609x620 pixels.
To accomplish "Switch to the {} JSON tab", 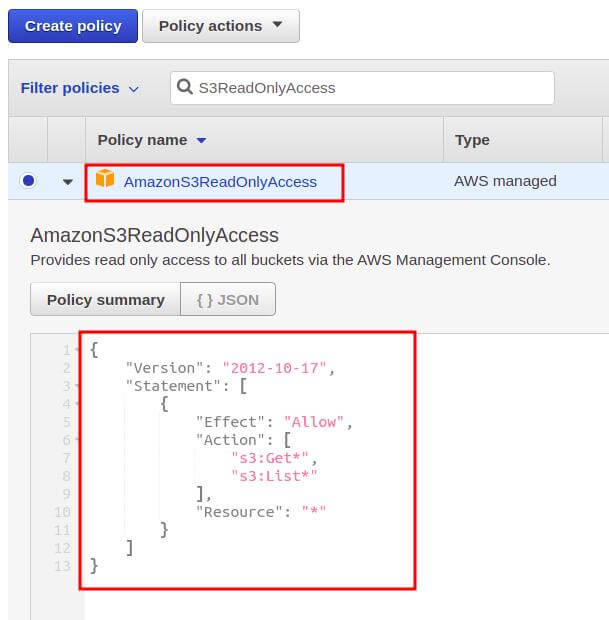I will (227, 300).
